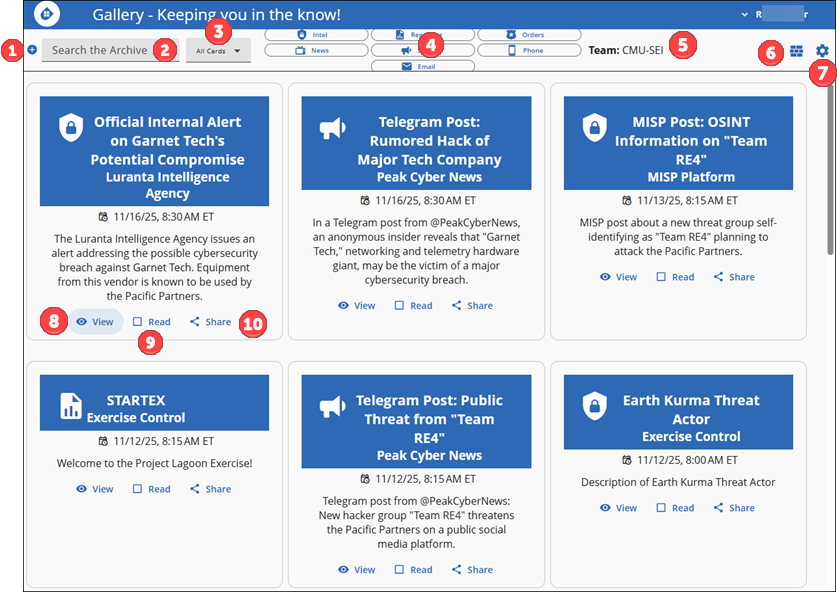The width and height of the screenshot is (837, 592).
Task: Share the Public Threat Telegram card
Action: coord(472,570)
